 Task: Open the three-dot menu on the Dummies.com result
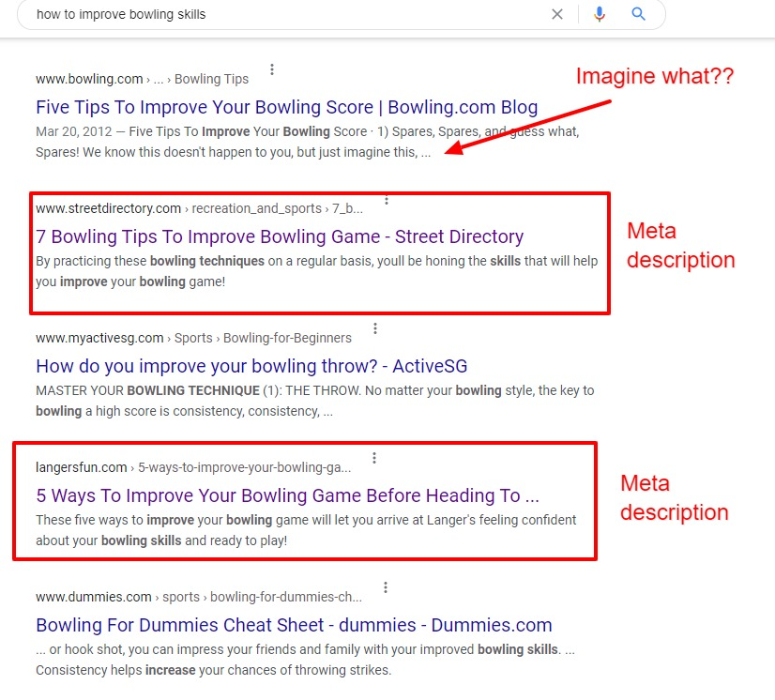[386, 586]
